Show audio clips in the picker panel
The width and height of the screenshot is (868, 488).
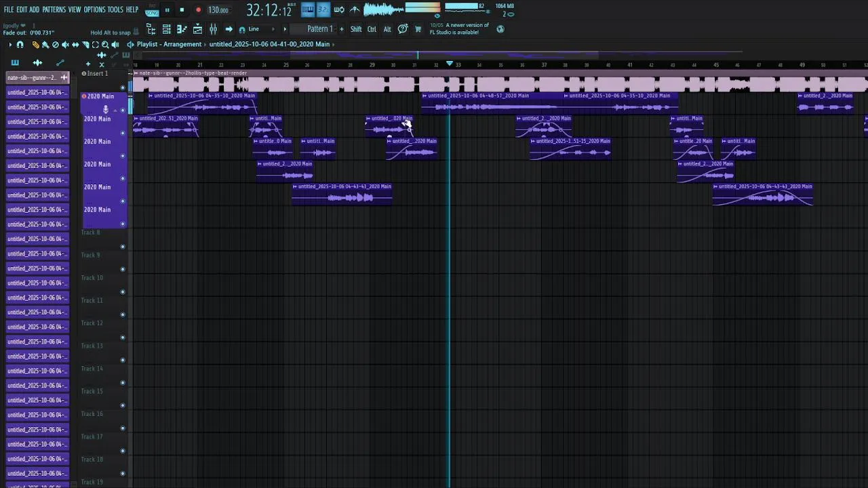click(37, 62)
